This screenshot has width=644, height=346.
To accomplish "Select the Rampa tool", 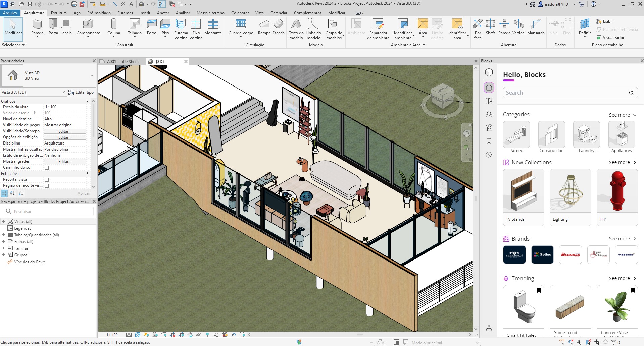I will (x=264, y=27).
